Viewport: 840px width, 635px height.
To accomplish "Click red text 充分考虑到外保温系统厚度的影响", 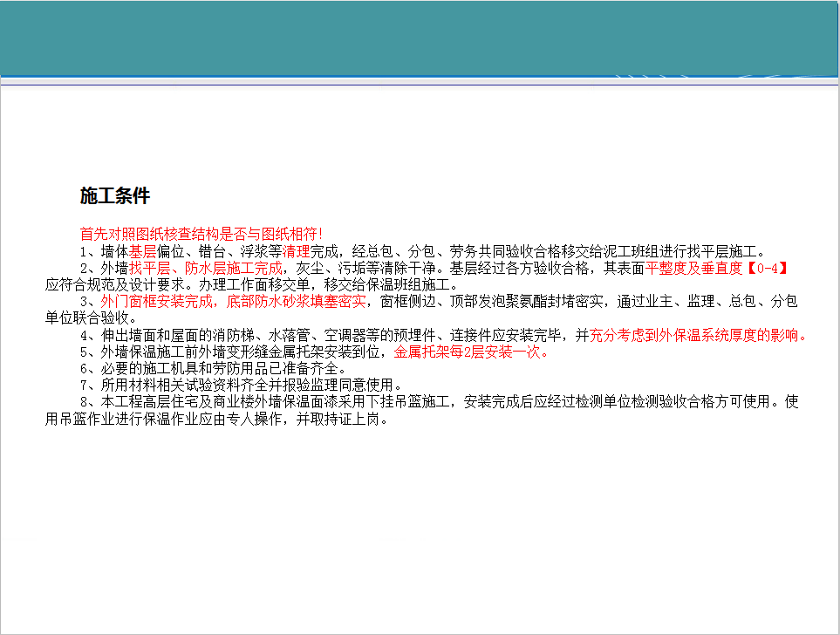I will [699, 336].
